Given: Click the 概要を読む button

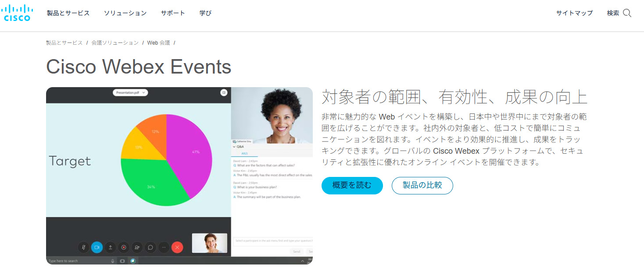Looking at the screenshot, I should tap(352, 186).
